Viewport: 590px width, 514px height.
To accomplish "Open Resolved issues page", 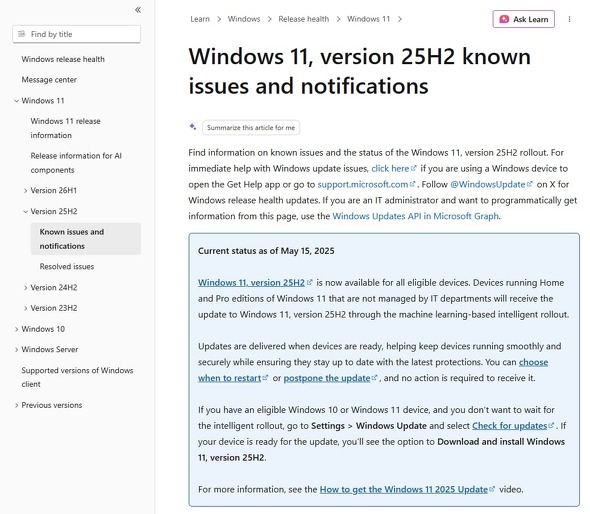I will click(x=67, y=266).
